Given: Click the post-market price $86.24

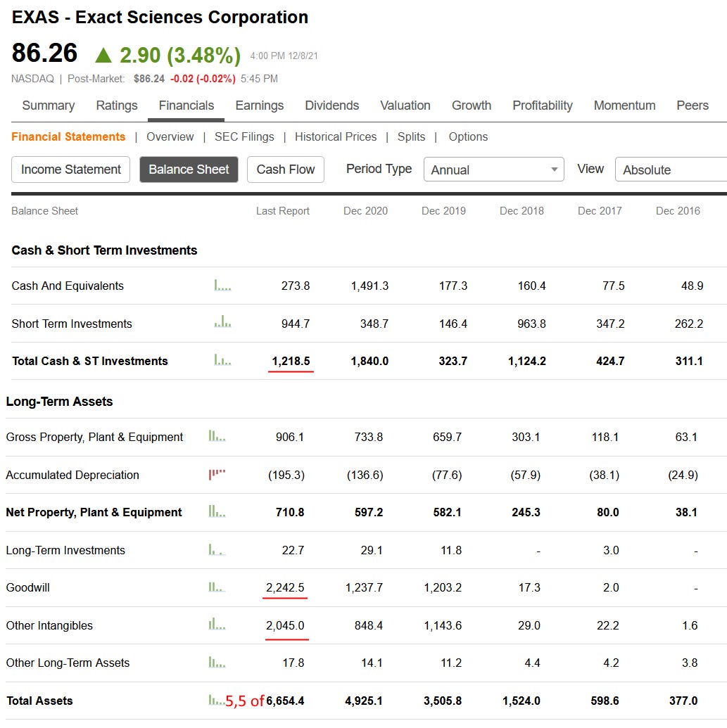Looking at the screenshot, I should pos(148,79).
